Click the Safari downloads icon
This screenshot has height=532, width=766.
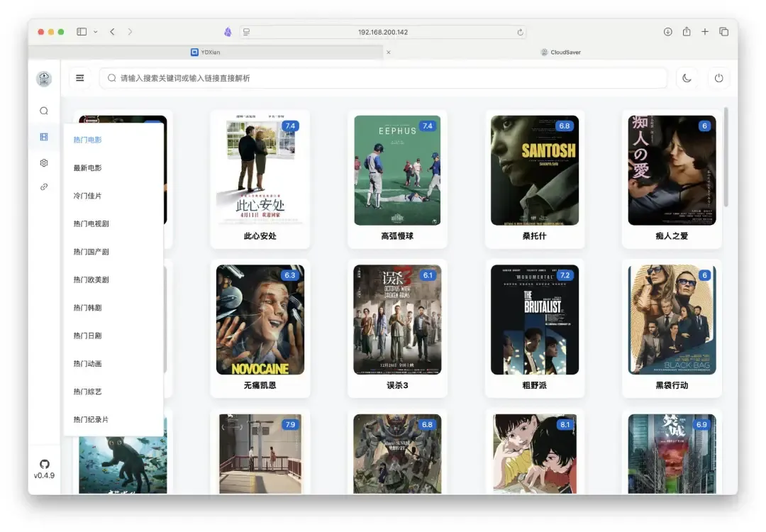pos(667,32)
